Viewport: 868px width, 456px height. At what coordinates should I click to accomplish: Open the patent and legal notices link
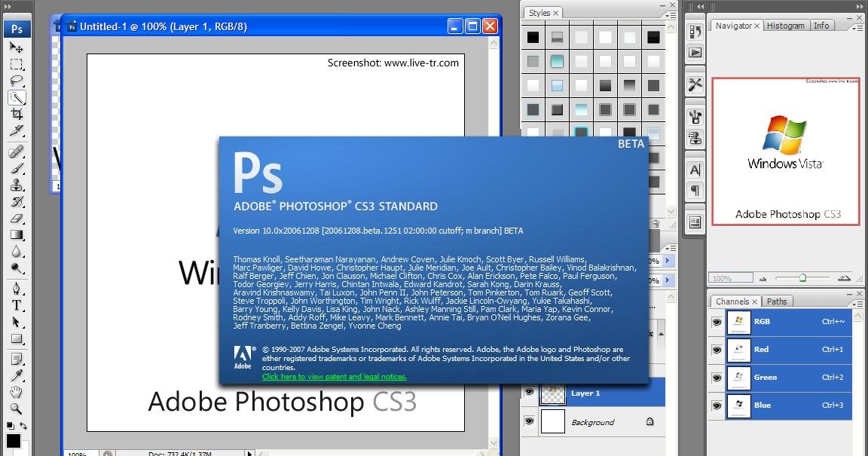point(335,377)
